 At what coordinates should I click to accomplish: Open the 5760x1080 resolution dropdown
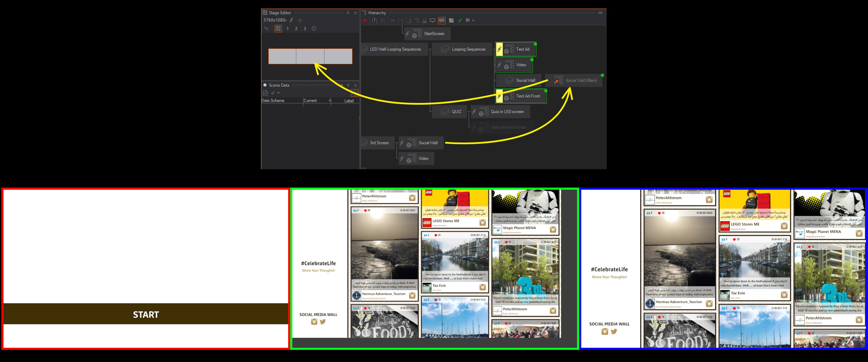coord(275,20)
